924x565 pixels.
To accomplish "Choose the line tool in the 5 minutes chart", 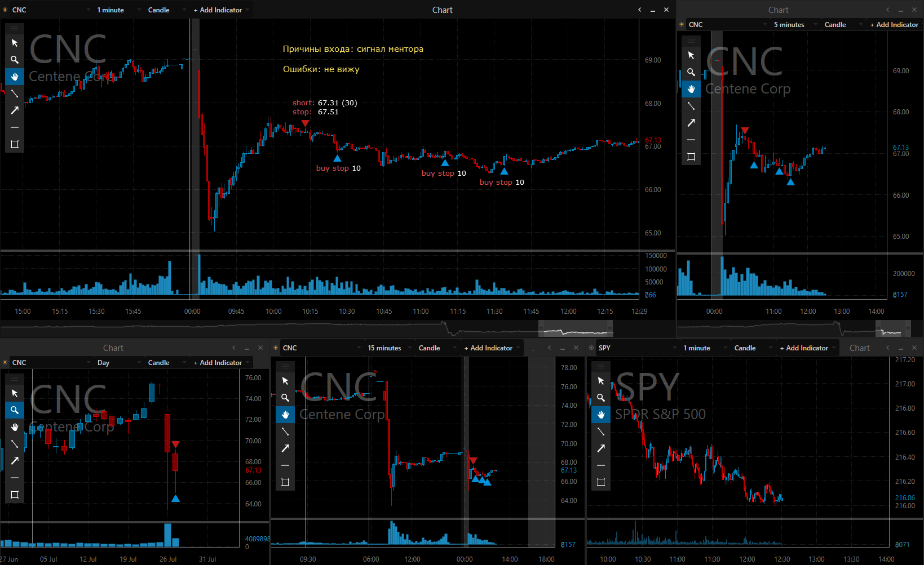I will 691,106.
